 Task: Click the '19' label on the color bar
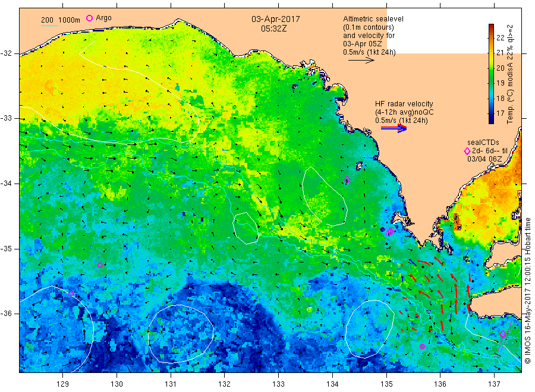pos(500,83)
